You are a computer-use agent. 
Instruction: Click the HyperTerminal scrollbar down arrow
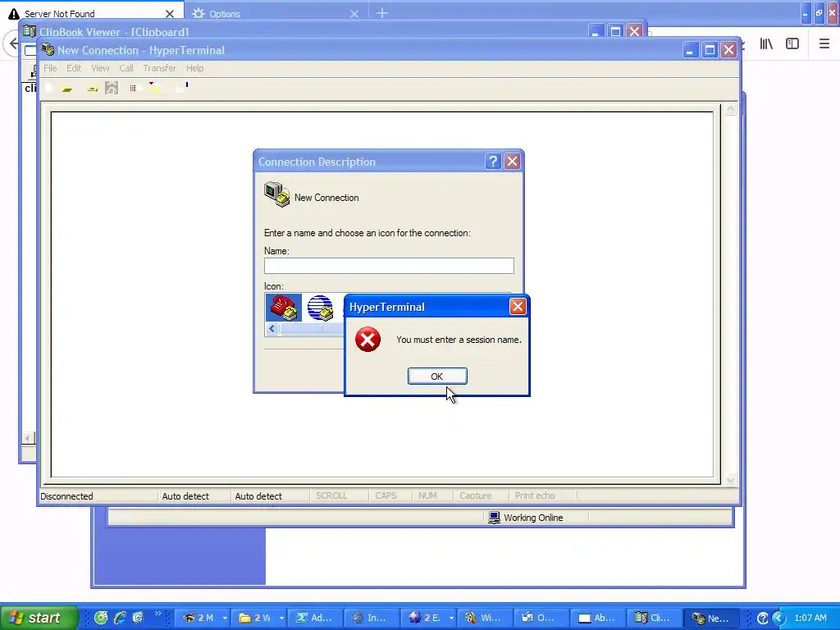(x=731, y=480)
